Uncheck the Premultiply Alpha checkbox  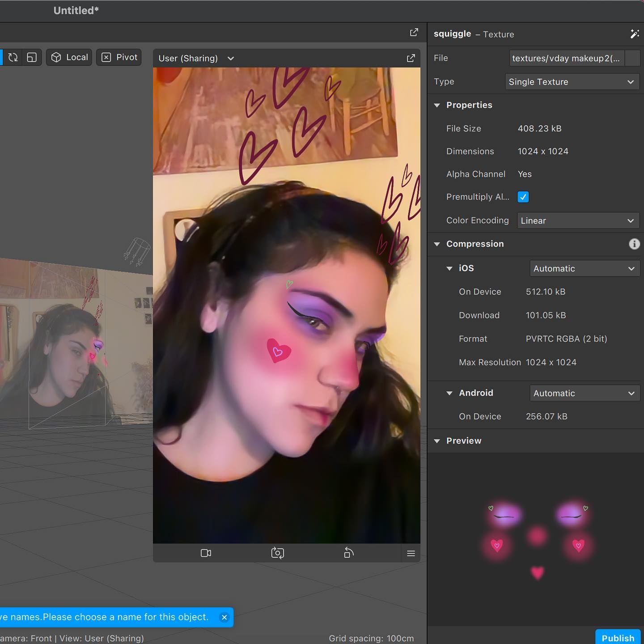pos(523,197)
